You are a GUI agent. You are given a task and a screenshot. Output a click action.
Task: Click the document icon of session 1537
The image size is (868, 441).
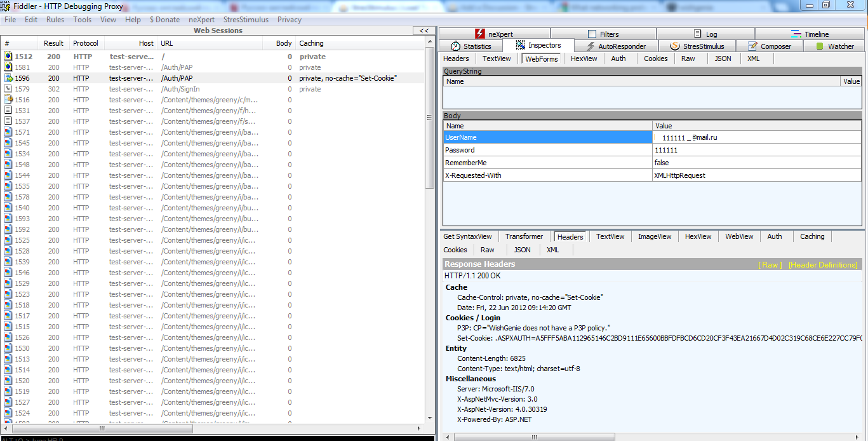coord(8,121)
